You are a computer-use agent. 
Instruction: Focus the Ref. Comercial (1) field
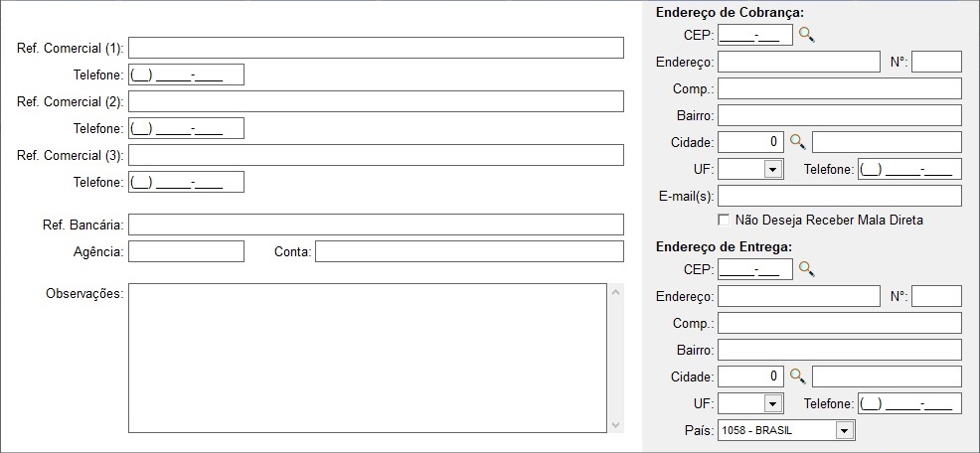click(x=376, y=48)
